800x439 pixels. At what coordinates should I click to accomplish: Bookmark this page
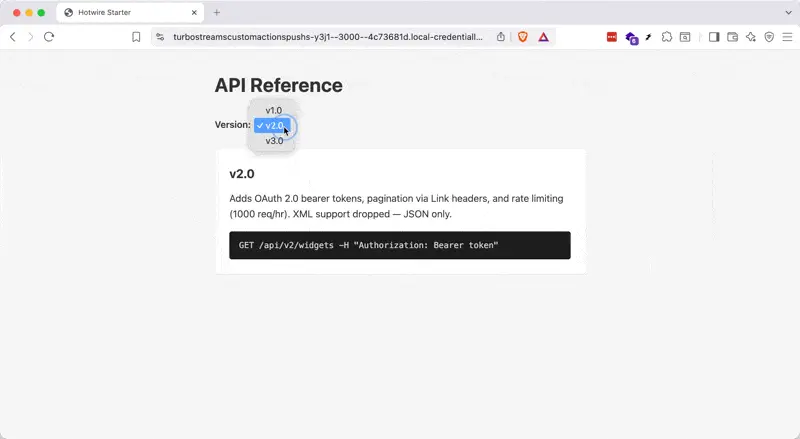point(136,37)
